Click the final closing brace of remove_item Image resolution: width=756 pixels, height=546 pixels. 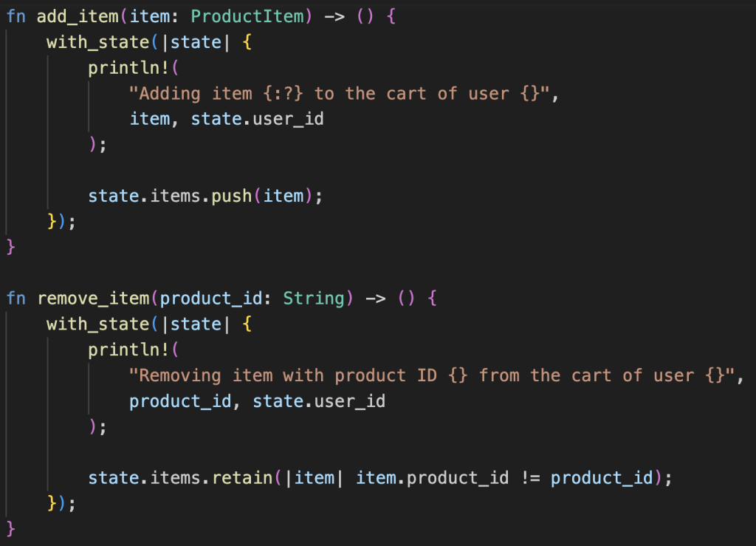tap(10, 528)
